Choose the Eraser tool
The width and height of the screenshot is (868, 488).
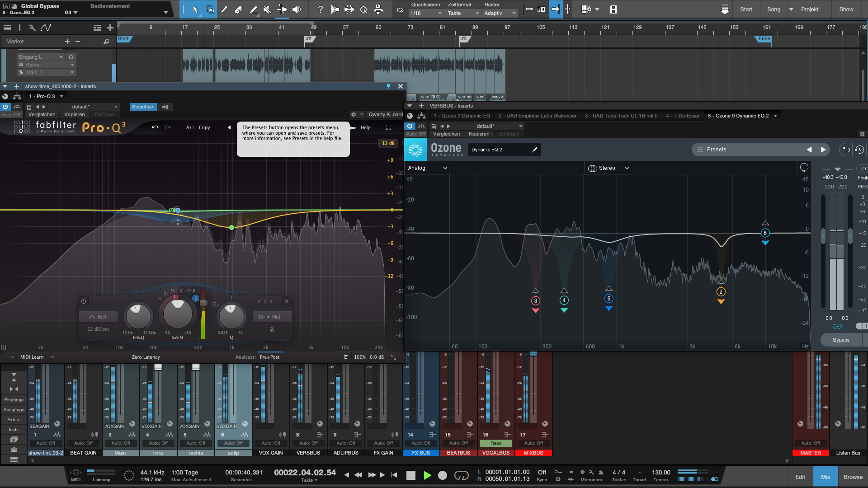coord(239,9)
